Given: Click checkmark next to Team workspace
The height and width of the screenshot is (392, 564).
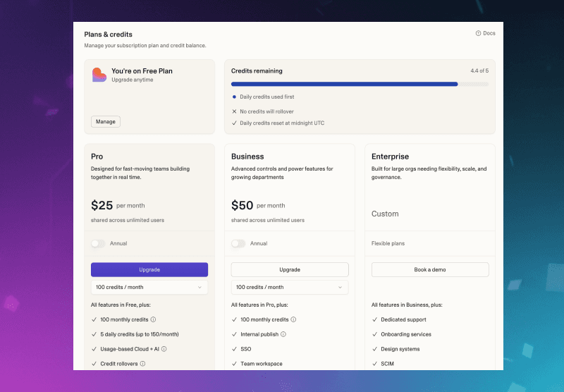Looking at the screenshot, I should [x=234, y=364].
